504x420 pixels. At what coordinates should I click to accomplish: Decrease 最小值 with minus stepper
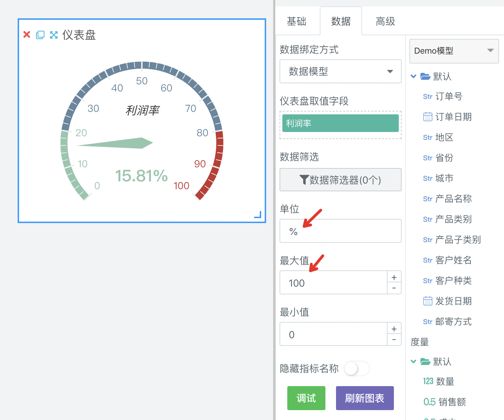point(394,340)
